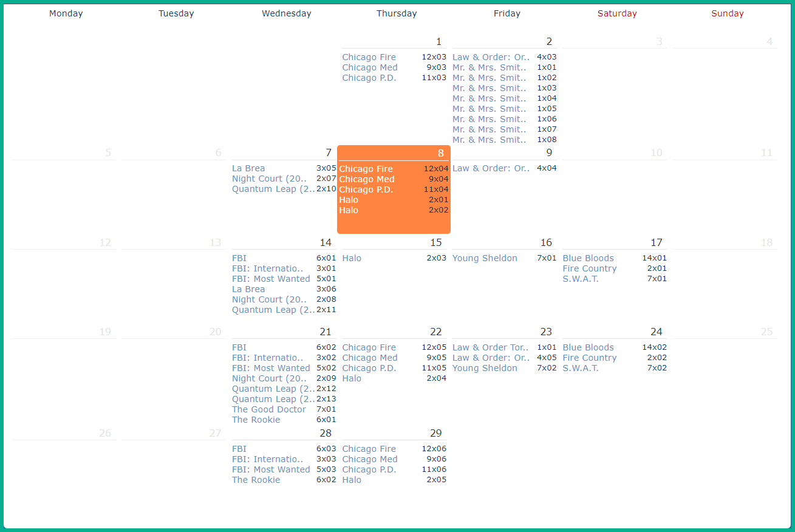Open FBI: International episode 3x03
The width and height of the screenshot is (795, 532).
click(267, 459)
